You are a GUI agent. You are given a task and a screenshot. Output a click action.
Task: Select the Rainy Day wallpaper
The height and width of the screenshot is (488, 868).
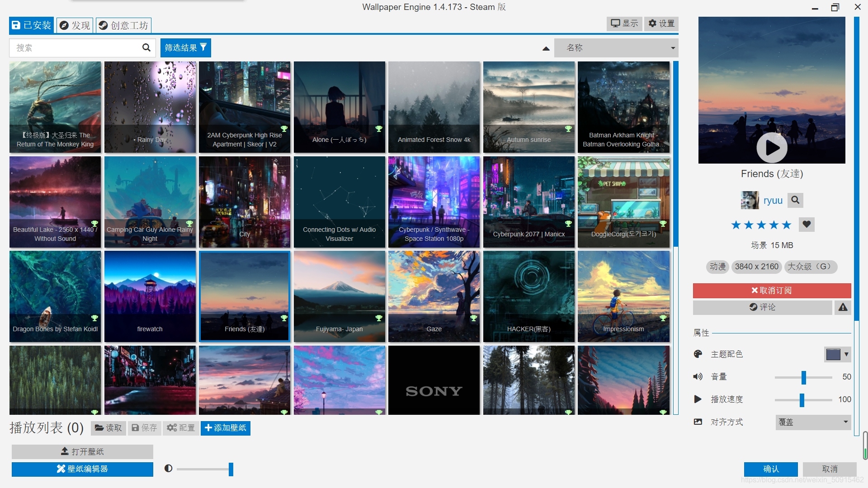pos(150,107)
